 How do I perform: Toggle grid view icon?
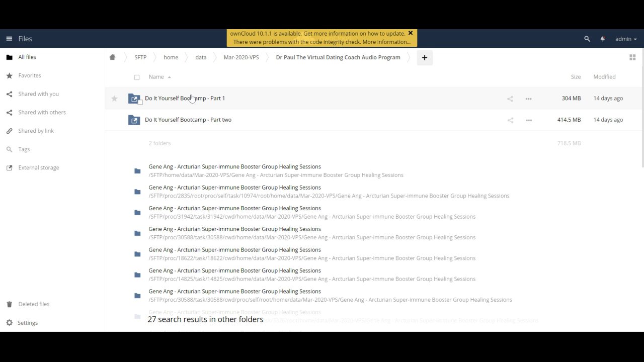click(x=632, y=57)
